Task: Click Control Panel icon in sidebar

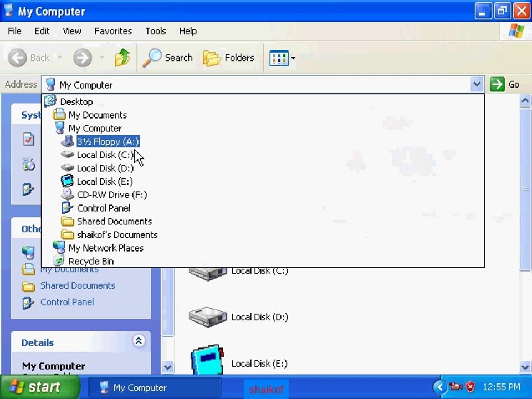Action: 28,303
